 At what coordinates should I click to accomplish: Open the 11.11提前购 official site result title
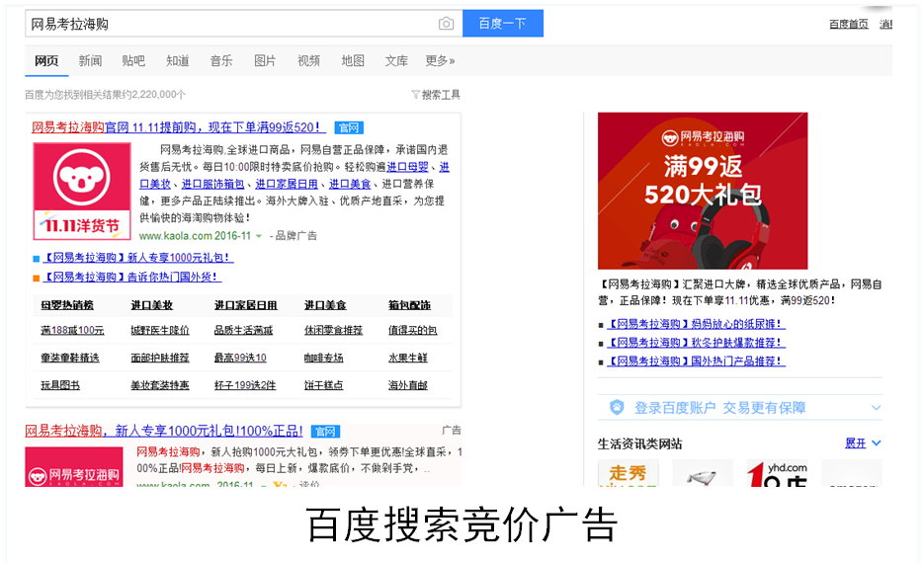(179, 127)
